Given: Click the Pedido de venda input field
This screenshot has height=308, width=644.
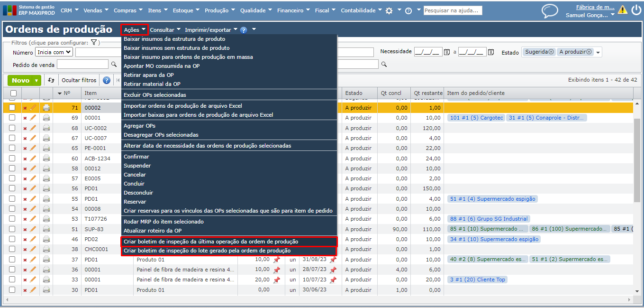Looking at the screenshot, I should coord(82,64).
